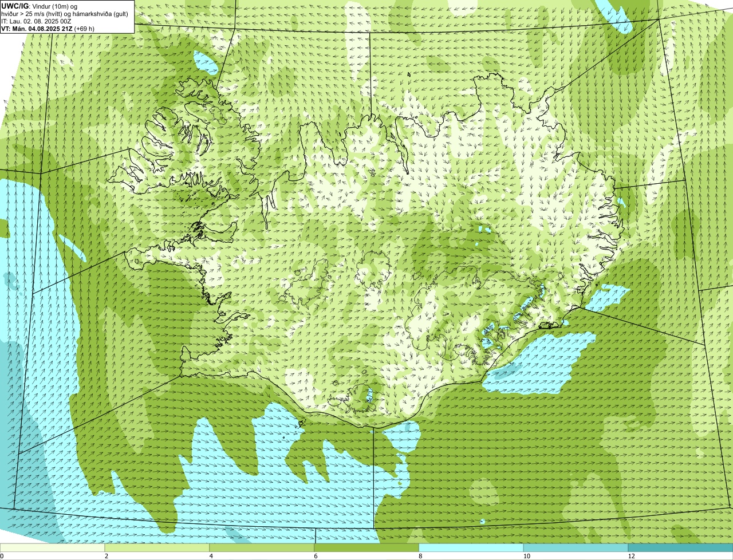Click the '4' label on the color scale

[x=211, y=556]
